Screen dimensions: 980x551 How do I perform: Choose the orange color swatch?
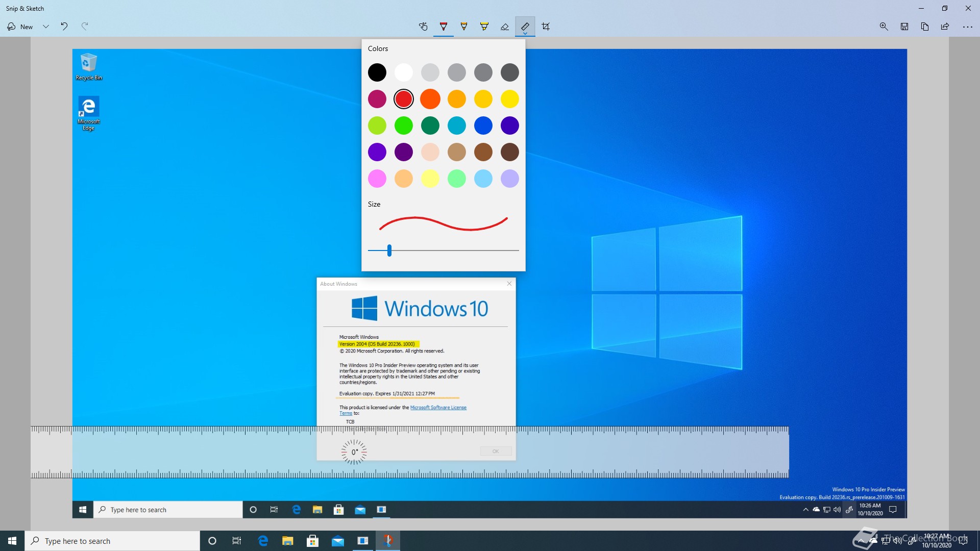pyautogui.click(x=430, y=99)
